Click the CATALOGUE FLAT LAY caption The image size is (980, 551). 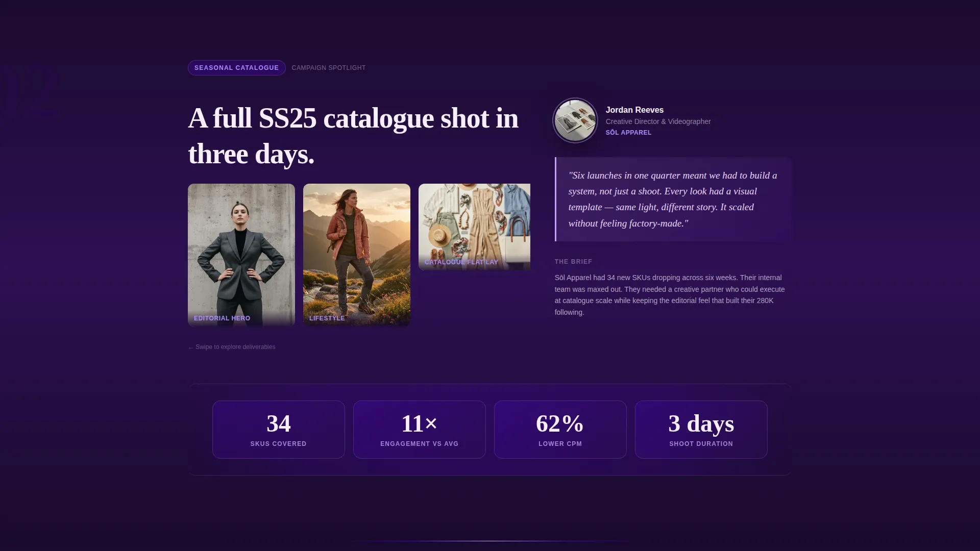point(461,262)
